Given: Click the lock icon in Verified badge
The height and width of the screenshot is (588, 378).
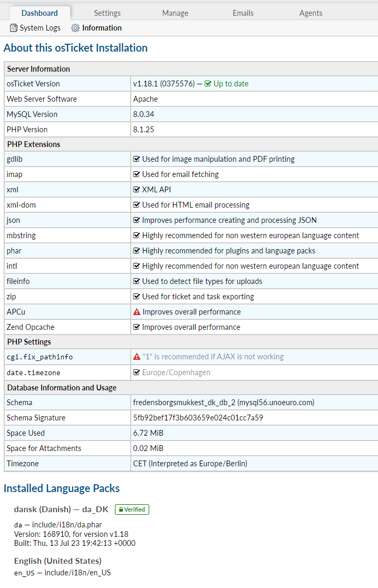Looking at the screenshot, I should 121,509.
